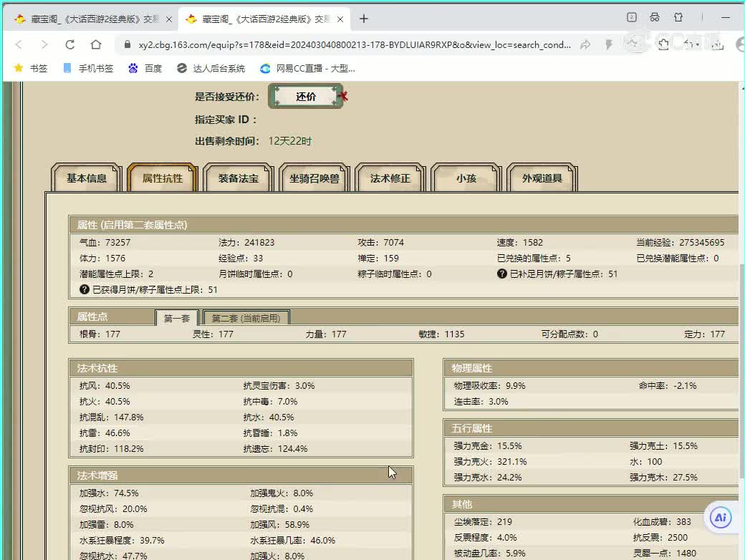The height and width of the screenshot is (560, 745).
Task: Open the 外观道具 tab
Action: [x=542, y=178]
